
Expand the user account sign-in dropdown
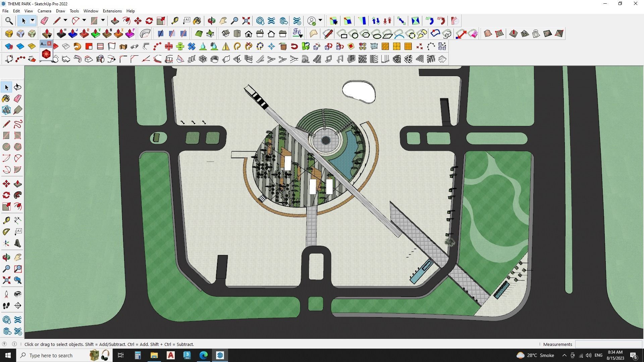tap(320, 21)
